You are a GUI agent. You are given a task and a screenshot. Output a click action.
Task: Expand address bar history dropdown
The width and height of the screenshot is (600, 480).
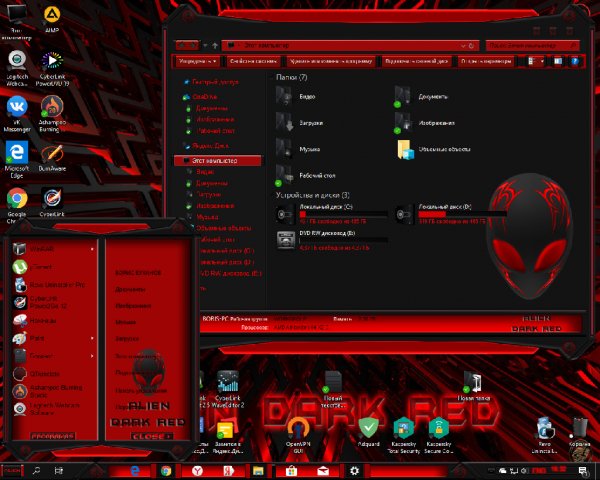coord(463,46)
